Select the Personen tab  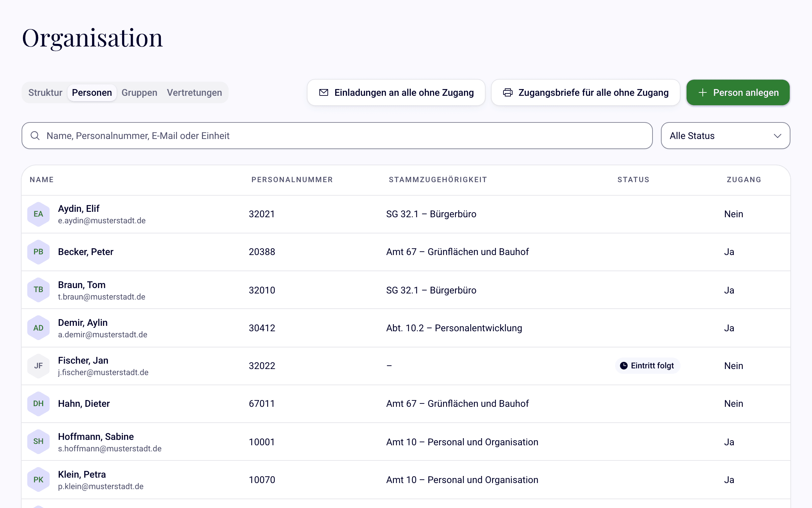pos(92,92)
